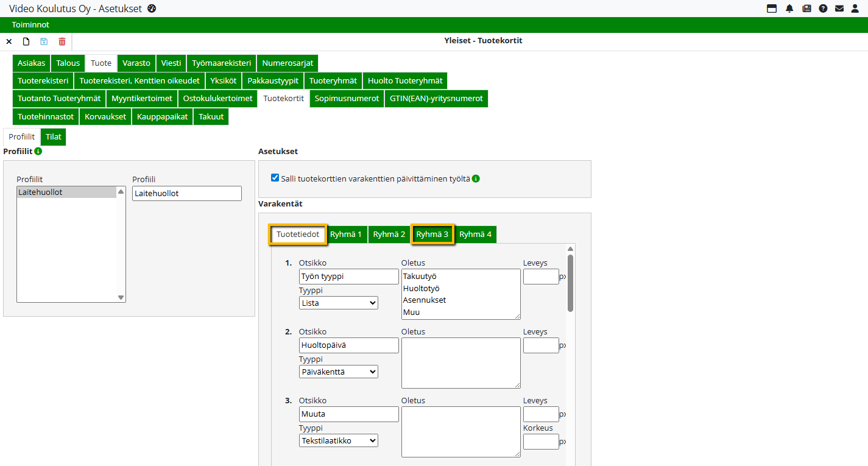Open Tyyppi dropdown showing Päiväkenttä
Image resolution: width=868 pixels, height=466 pixels.
click(338, 372)
